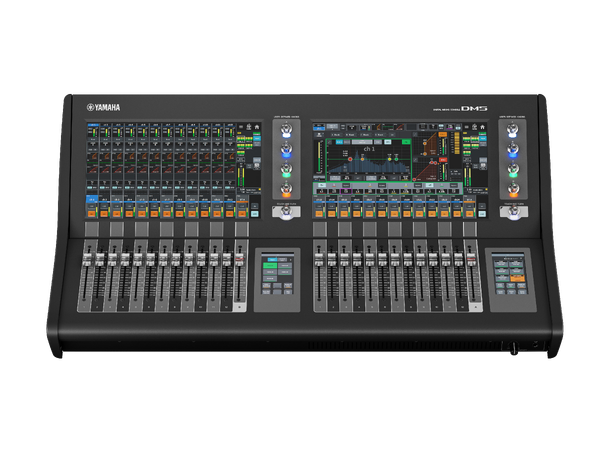Select the yellow EQ band point on graph

coord(389,159)
